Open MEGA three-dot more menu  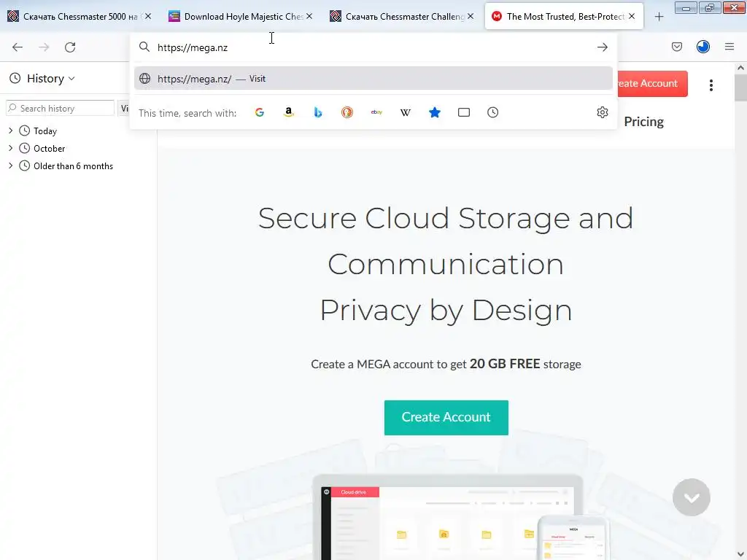click(x=711, y=85)
